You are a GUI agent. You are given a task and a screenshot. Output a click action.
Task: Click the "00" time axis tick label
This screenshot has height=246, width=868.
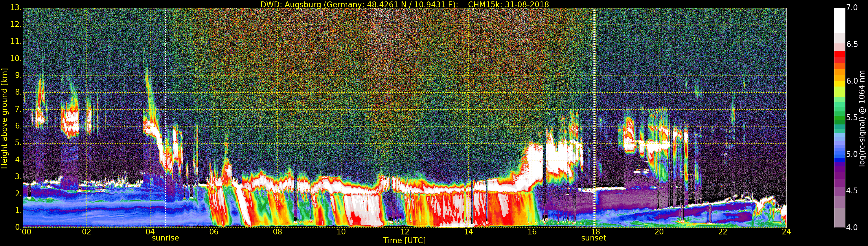pos(27,232)
